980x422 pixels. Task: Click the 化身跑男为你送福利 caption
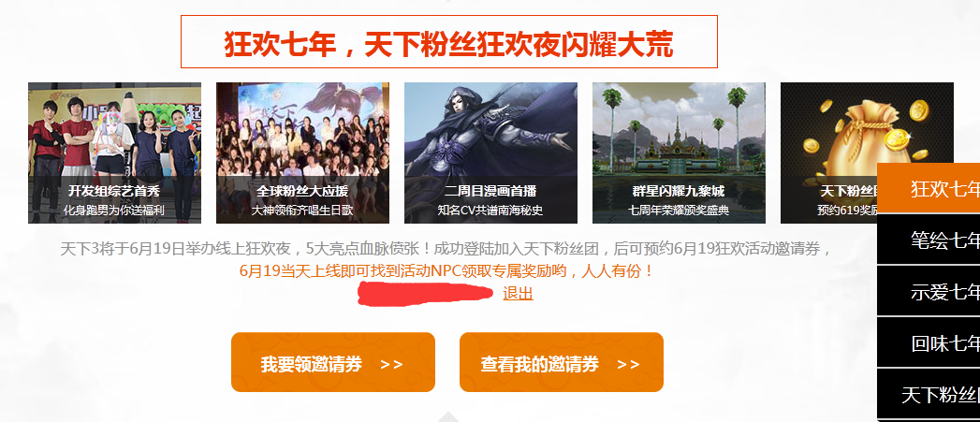tap(114, 211)
